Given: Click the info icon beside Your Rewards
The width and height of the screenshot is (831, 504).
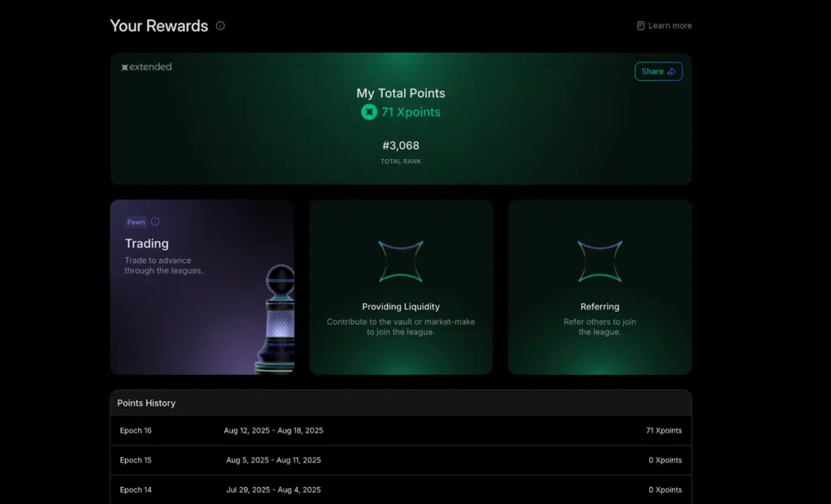Looking at the screenshot, I should click(220, 26).
